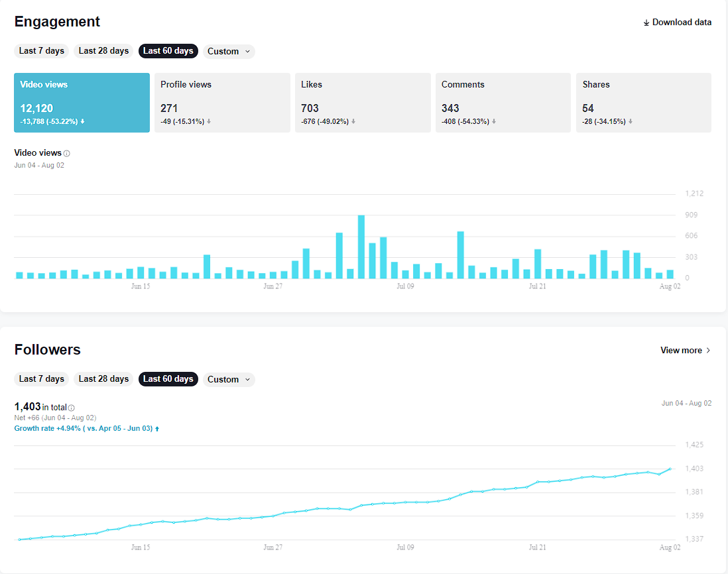Click the down arrow icon in Video views card
The height and width of the screenshot is (574, 728).
pos(83,121)
